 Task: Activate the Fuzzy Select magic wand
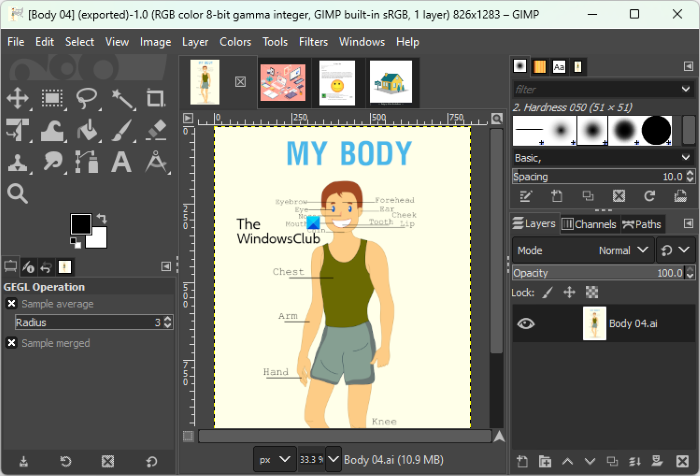(x=122, y=98)
